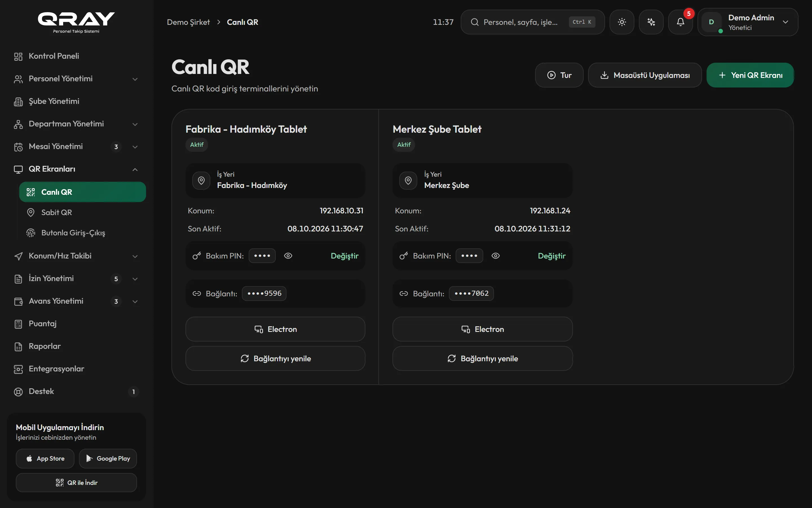Click Yeni QR Ekranı button
This screenshot has height=508, width=812.
coord(750,75)
